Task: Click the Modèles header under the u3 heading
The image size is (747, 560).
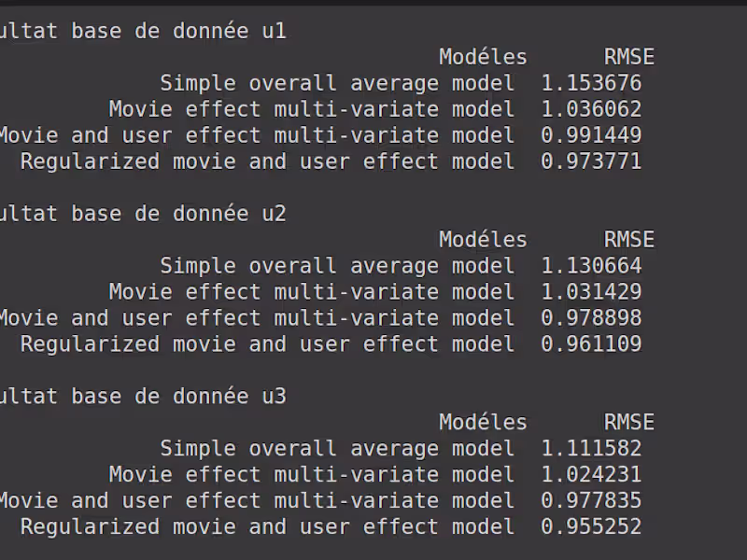Action: tap(483, 423)
